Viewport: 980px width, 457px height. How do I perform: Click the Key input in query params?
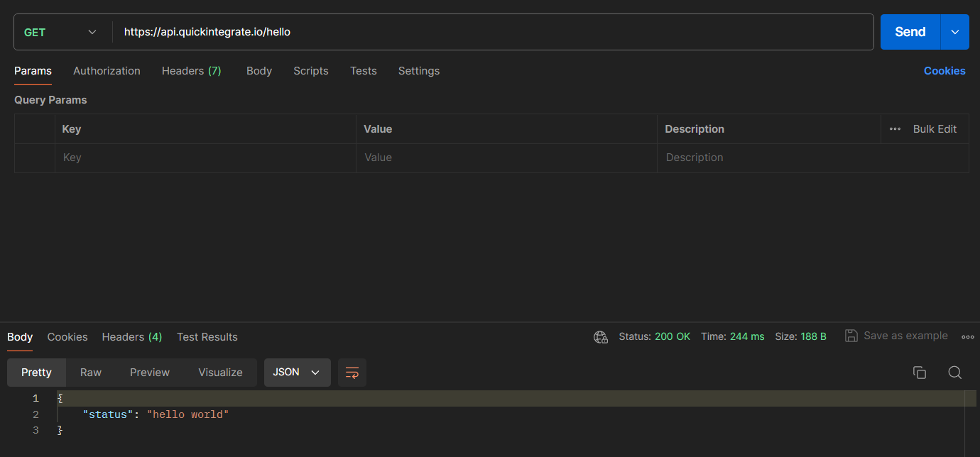pos(205,158)
